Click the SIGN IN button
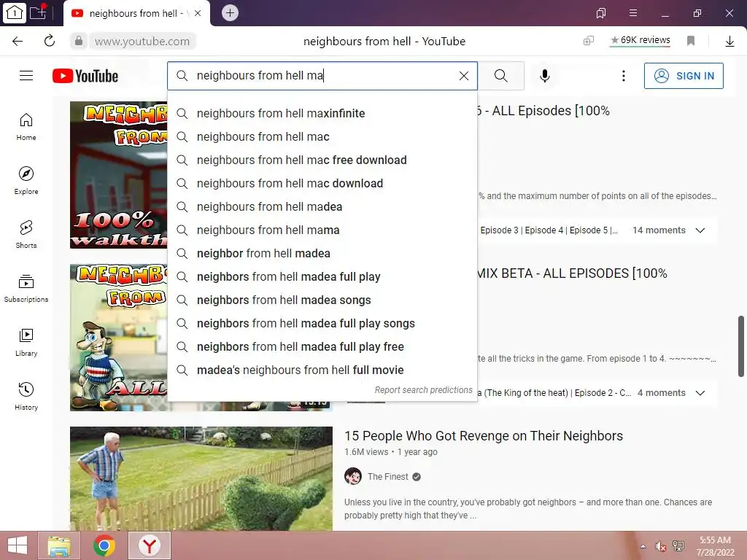The height and width of the screenshot is (560, 747). click(x=684, y=76)
